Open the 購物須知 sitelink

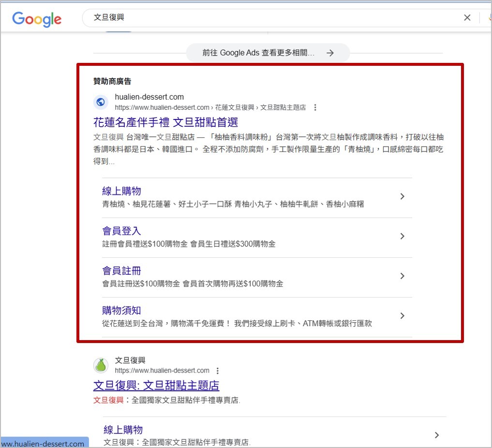pyautogui.click(x=121, y=310)
